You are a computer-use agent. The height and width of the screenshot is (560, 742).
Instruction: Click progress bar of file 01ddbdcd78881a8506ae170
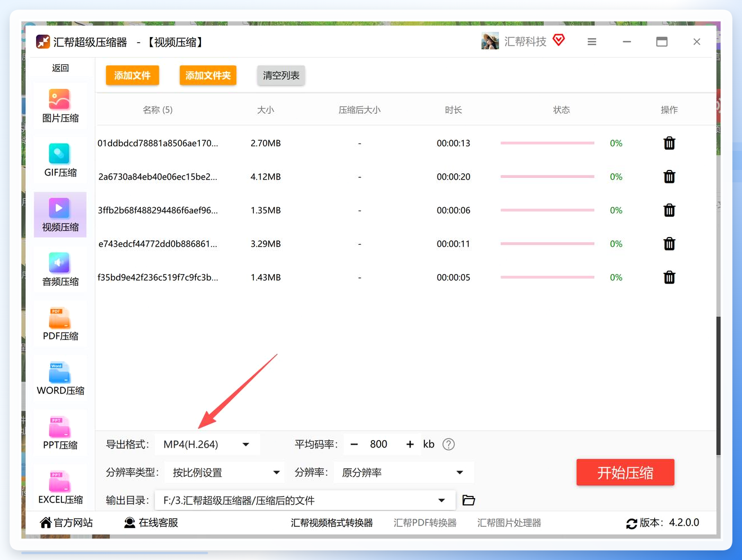[547, 143]
